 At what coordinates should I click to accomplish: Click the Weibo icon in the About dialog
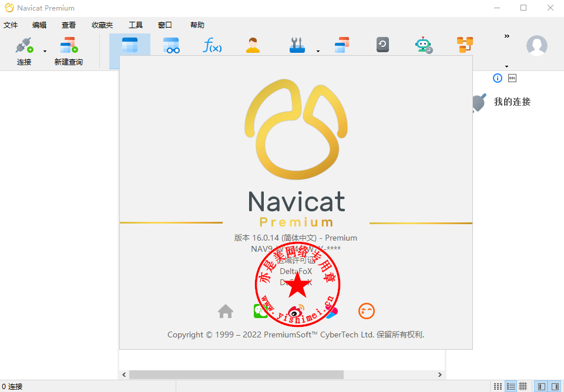pos(296,312)
